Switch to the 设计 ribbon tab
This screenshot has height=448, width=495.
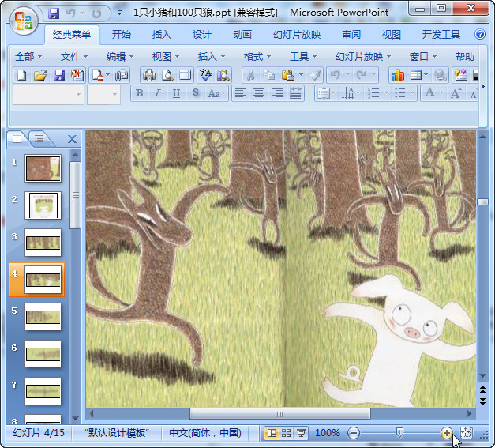click(x=202, y=35)
